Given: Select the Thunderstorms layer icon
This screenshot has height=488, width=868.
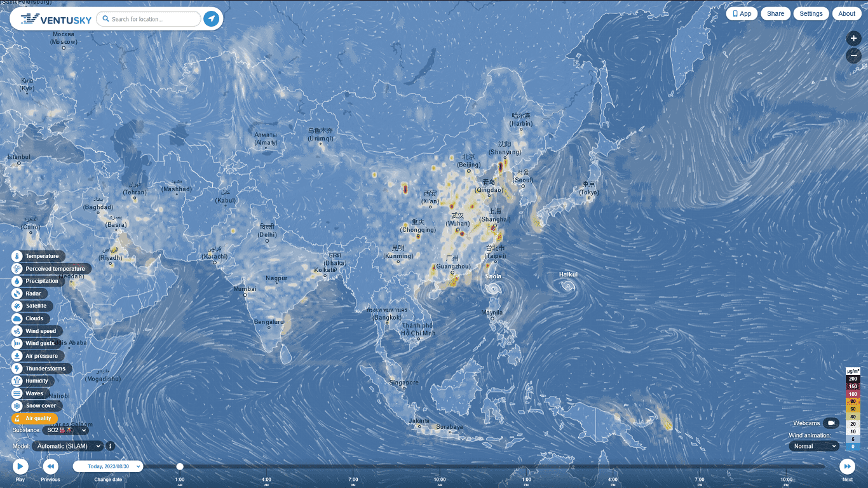Looking at the screenshot, I should [x=17, y=369].
